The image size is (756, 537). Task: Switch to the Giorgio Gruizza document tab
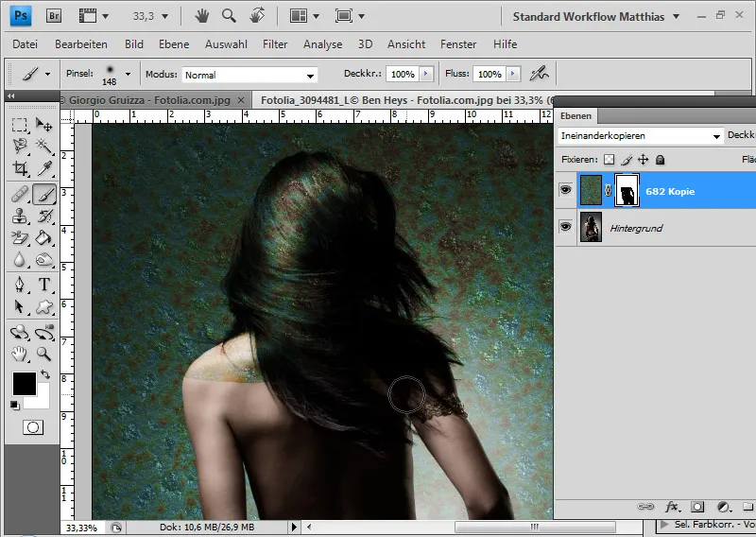click(x=149, y=100)
